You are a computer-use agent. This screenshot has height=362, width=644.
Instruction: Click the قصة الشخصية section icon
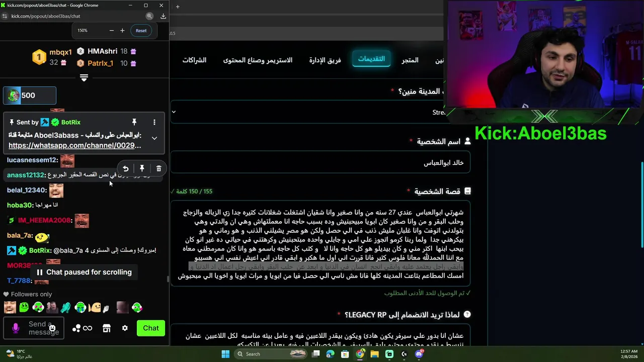(x=467, y=192)
